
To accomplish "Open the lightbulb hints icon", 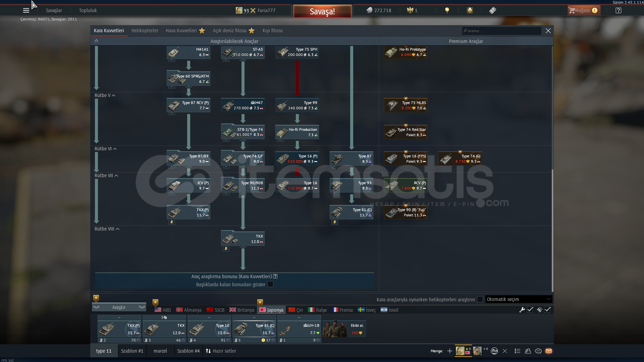I will pos(447,10).
